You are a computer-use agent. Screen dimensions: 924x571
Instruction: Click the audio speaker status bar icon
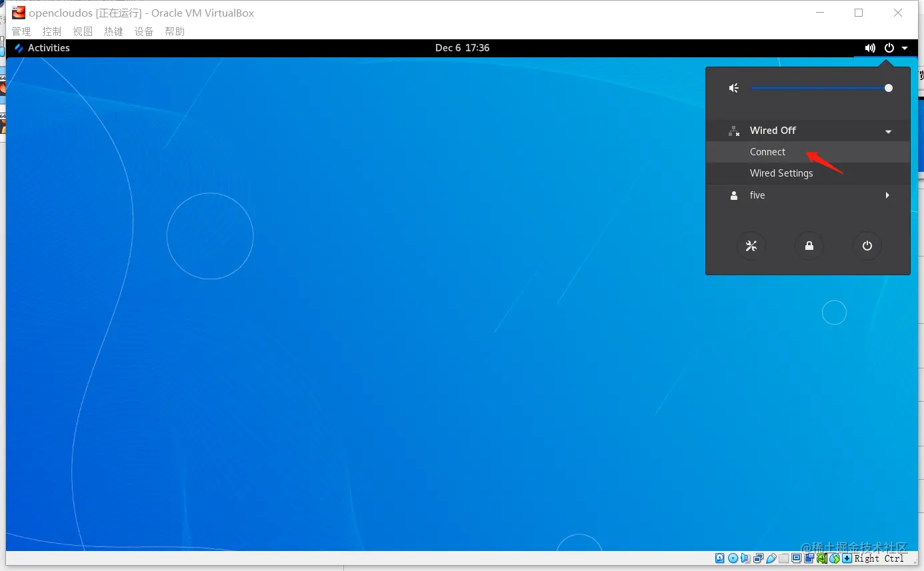[746, 558]
